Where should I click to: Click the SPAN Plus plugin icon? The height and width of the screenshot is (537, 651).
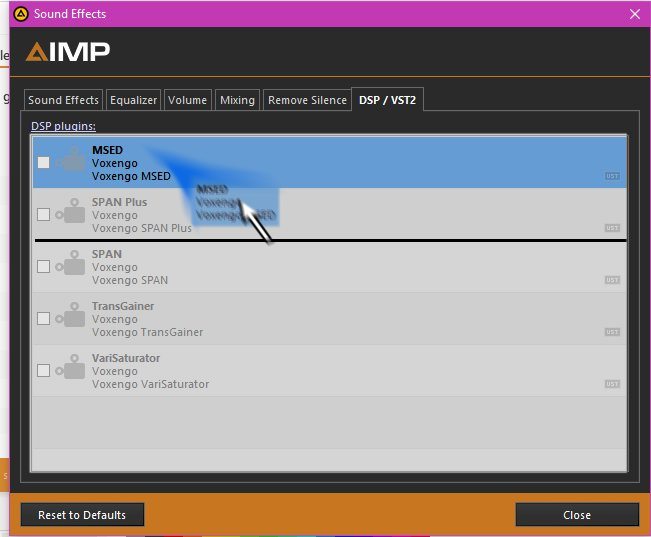pos(70,211)
